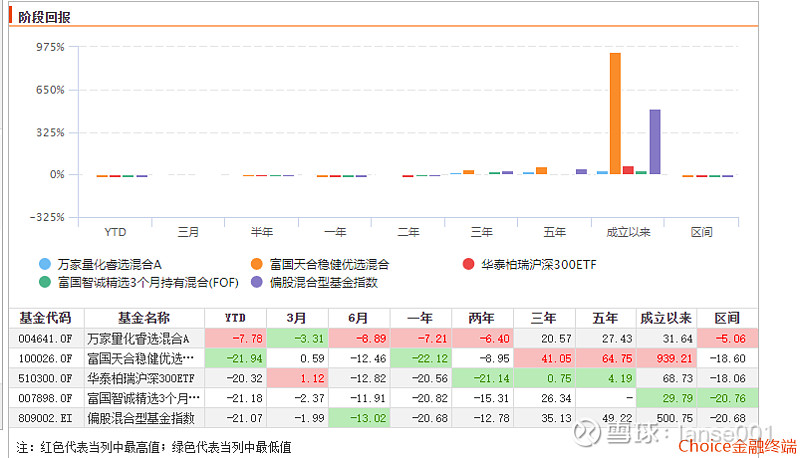Toggle legend item 富国天合稳健优选混合

click(x=320, y=264)
